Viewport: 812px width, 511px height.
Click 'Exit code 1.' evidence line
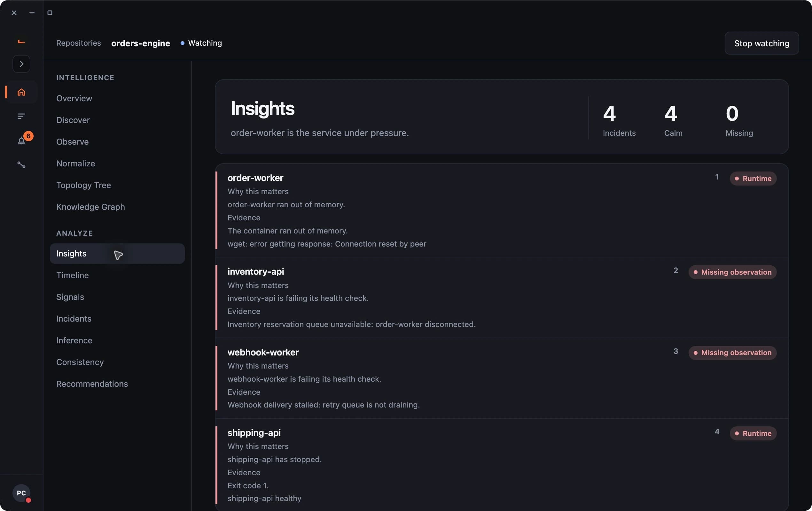pos(248,485)
